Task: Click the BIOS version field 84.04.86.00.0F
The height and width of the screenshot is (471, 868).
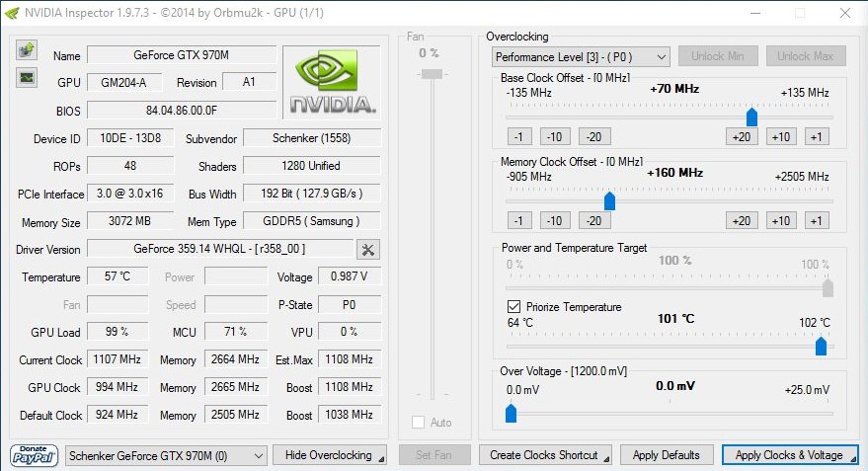Action: (x=182, y=111)
